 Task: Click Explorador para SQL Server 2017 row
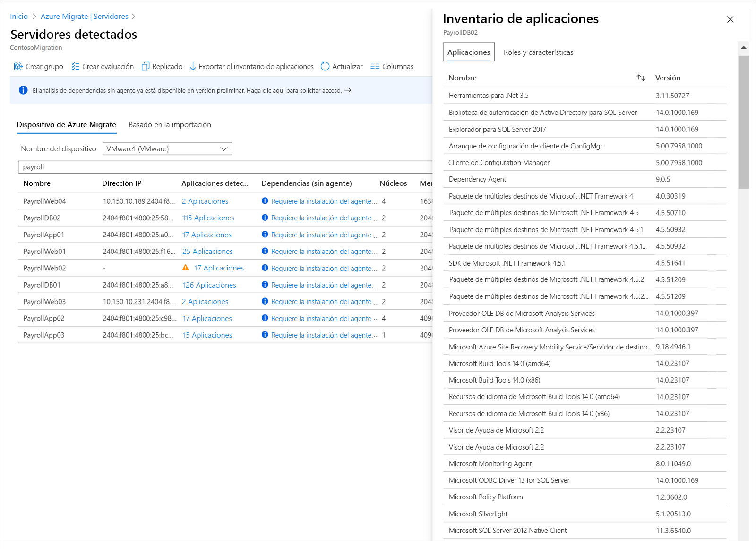584,129
